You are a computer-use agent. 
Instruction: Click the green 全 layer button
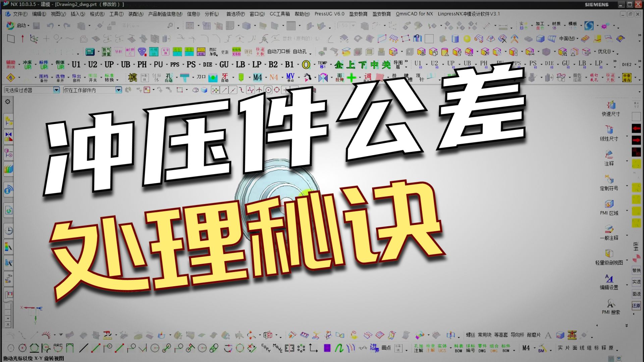coord(339,64)
